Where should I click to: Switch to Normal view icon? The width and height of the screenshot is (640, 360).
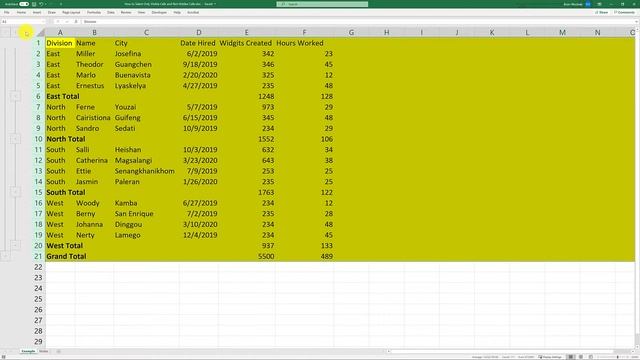(x=571, y=357)
